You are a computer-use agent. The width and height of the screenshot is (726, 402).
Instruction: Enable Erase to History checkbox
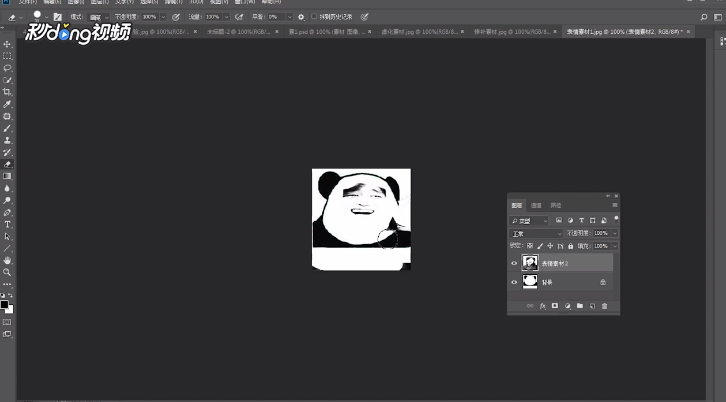point(314,17)
